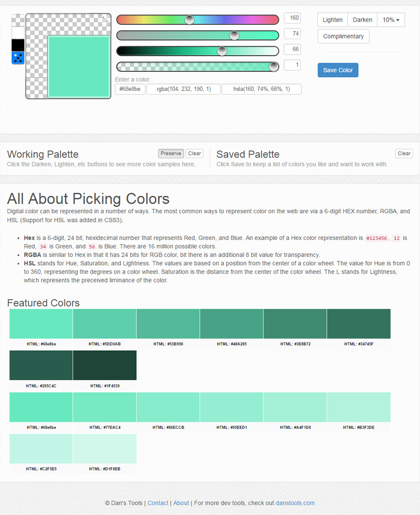
Task: Click the hue slider handle
Action: click(190, 20)
